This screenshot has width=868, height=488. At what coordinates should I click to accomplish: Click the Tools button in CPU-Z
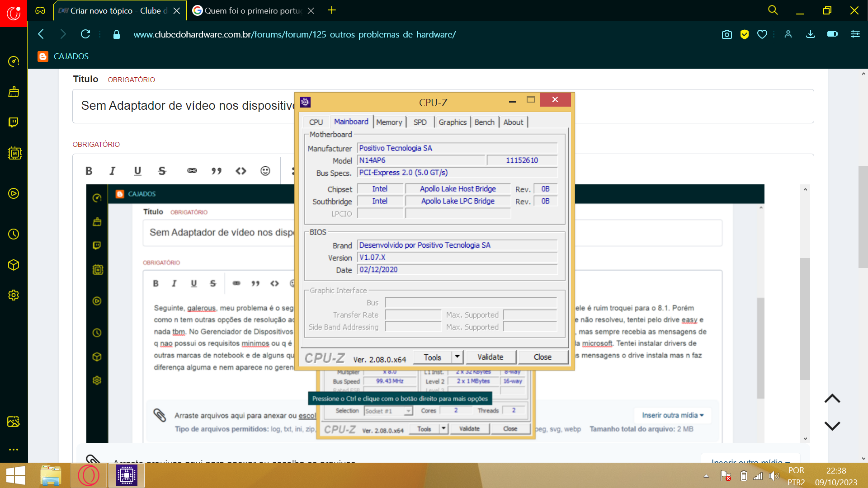(432, 357)
